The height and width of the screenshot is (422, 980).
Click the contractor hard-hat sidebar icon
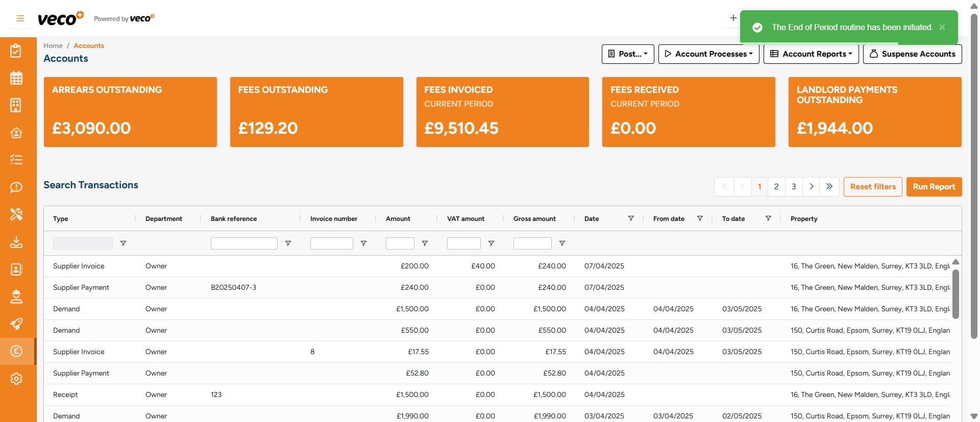pos(16,296)
